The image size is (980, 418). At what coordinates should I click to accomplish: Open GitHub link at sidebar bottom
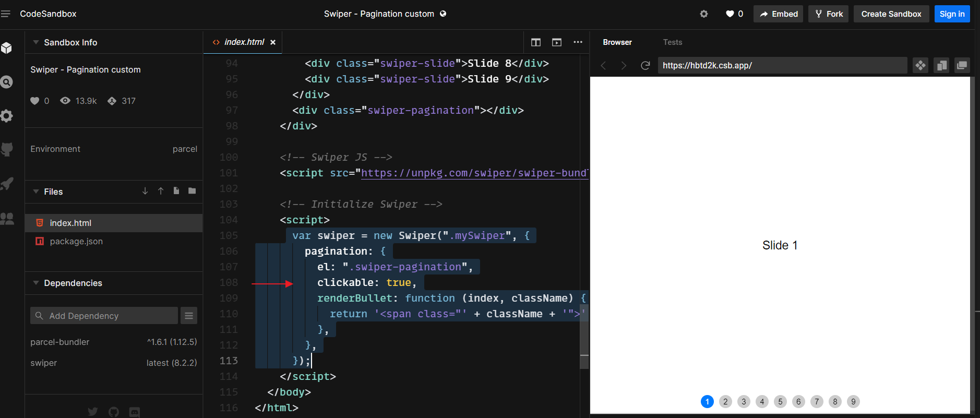point(114,412)
